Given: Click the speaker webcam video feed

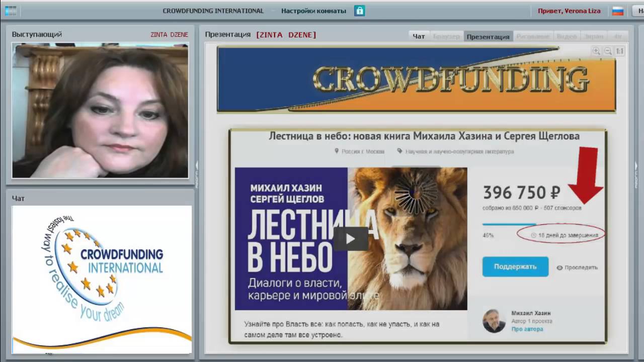Looking at the screenshot, I should (100, 111).
